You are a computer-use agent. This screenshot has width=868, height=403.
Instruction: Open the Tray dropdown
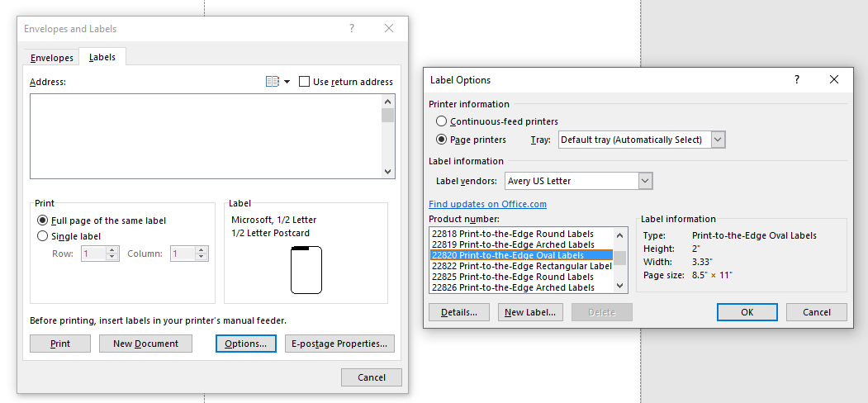pyautogui.click(x=717, y=140)
